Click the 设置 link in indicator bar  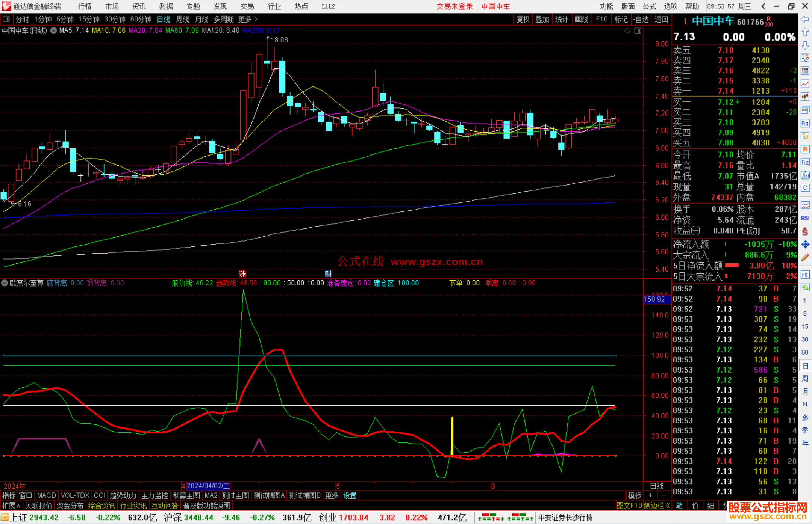(350, 495)
